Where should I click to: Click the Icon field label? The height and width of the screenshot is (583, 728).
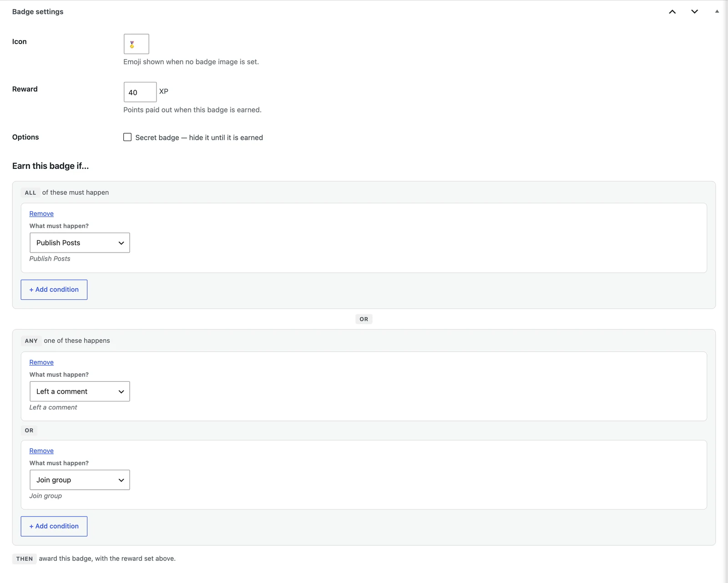(x=20, y=41)
